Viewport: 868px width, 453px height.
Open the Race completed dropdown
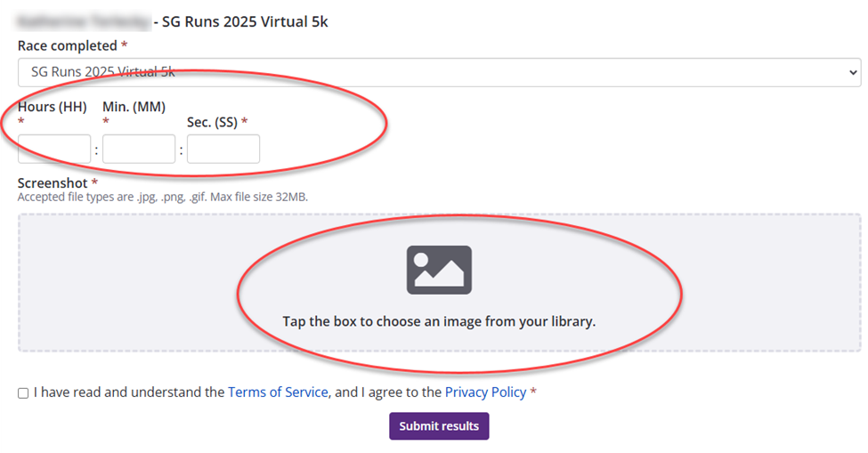click(x=439, y=72)
